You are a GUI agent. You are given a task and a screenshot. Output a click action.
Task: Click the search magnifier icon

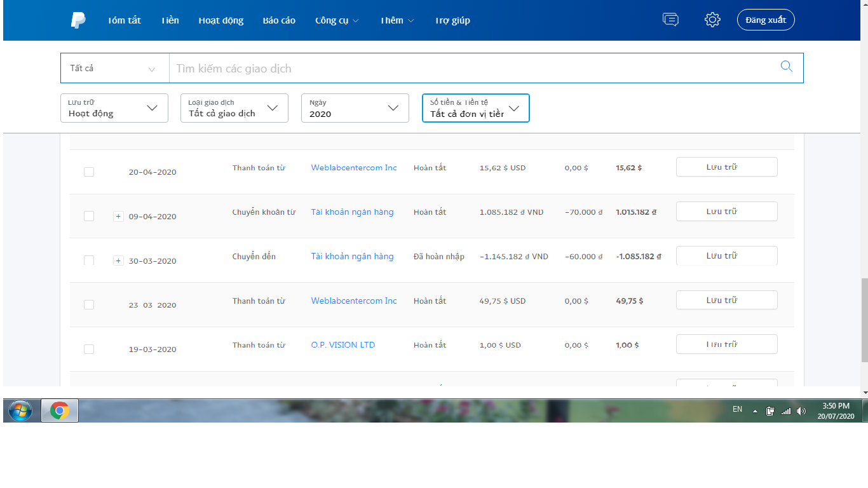[x=786, y=67]
